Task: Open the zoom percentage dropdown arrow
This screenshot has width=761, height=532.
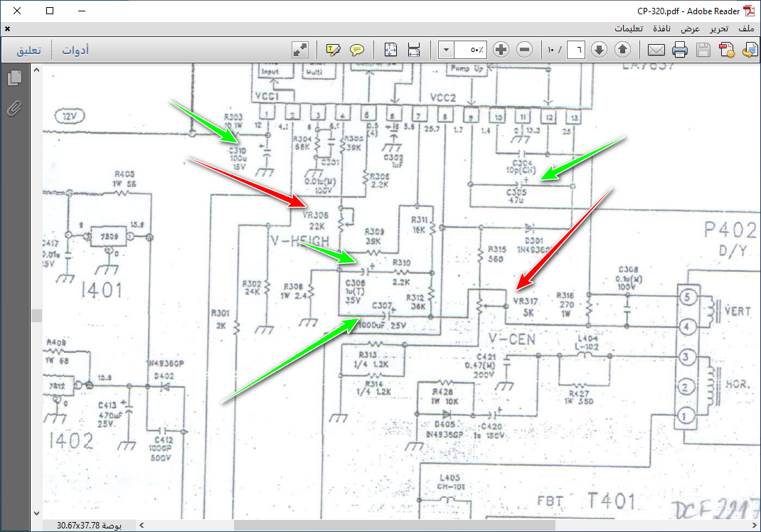Action: coord(446,50)
